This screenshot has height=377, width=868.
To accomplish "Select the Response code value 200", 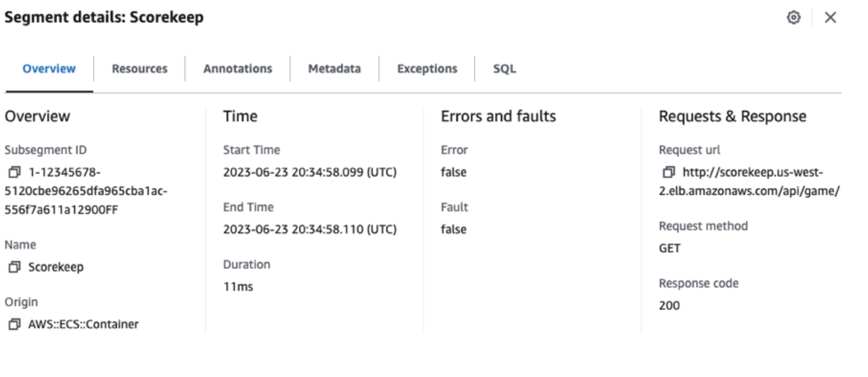I will point(669,305).
